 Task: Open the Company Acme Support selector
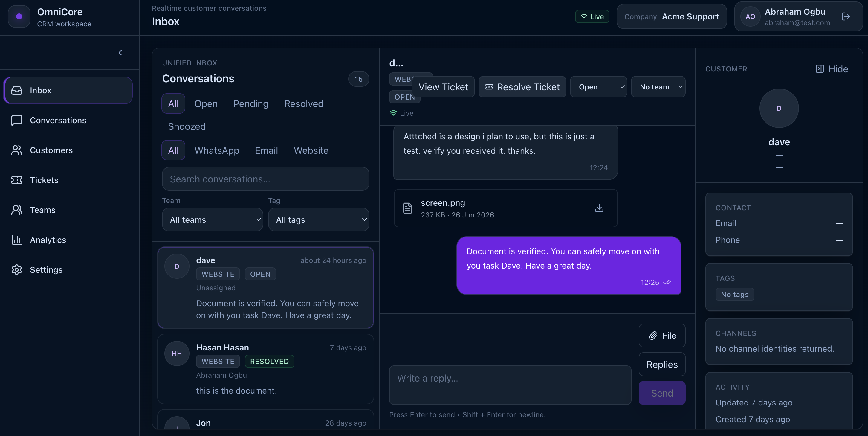(672, 16)
